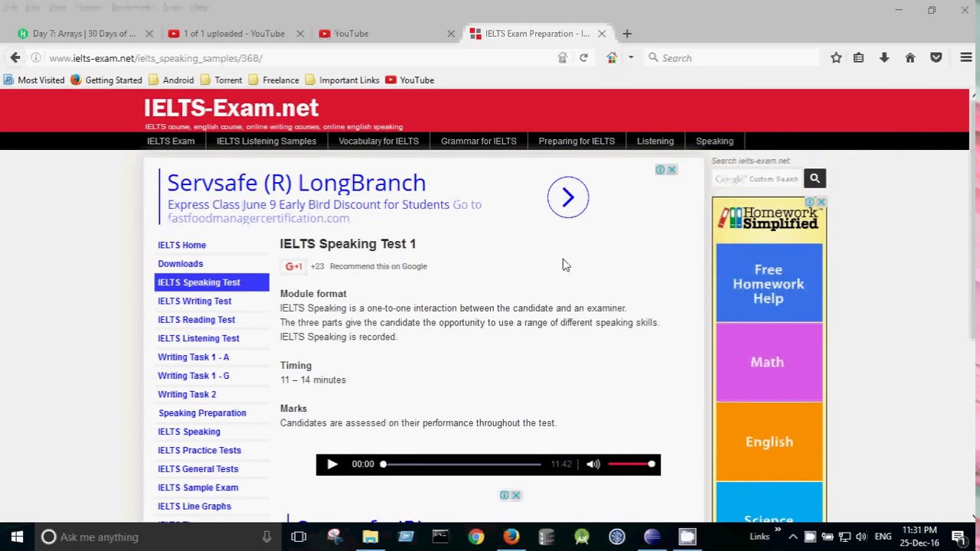Go to IELTS Home sidebar link

pos(181,245)
